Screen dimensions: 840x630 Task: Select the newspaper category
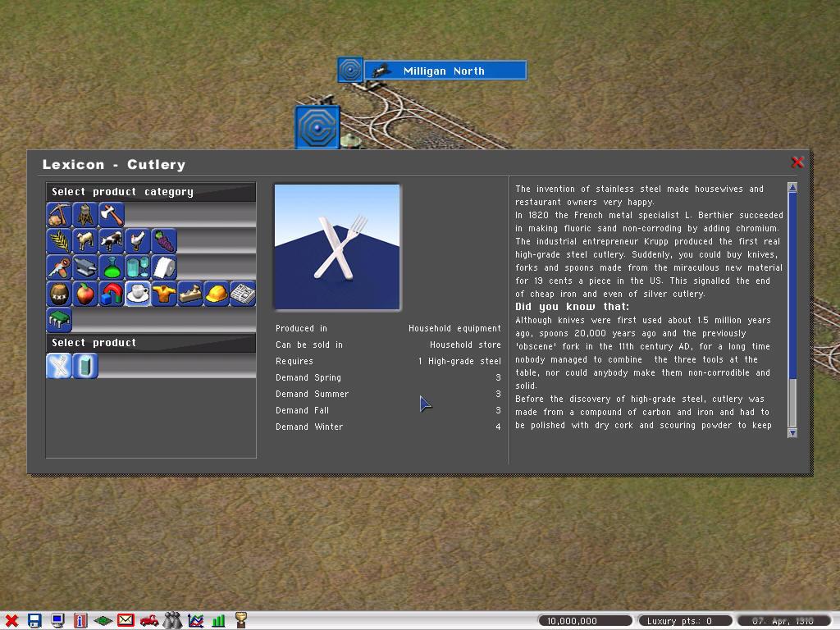point(243,294)
